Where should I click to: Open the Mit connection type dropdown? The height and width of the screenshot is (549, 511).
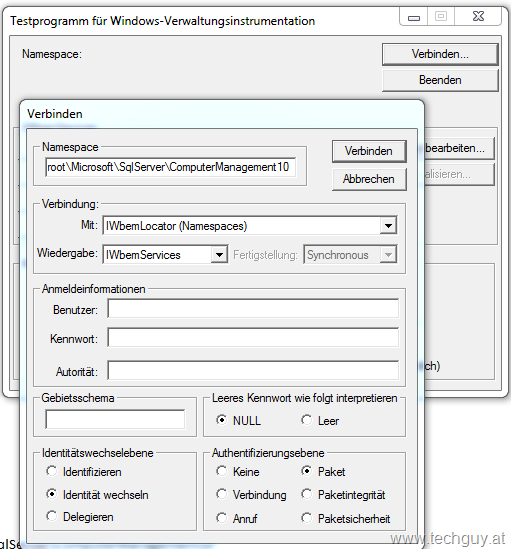(388, 226)
